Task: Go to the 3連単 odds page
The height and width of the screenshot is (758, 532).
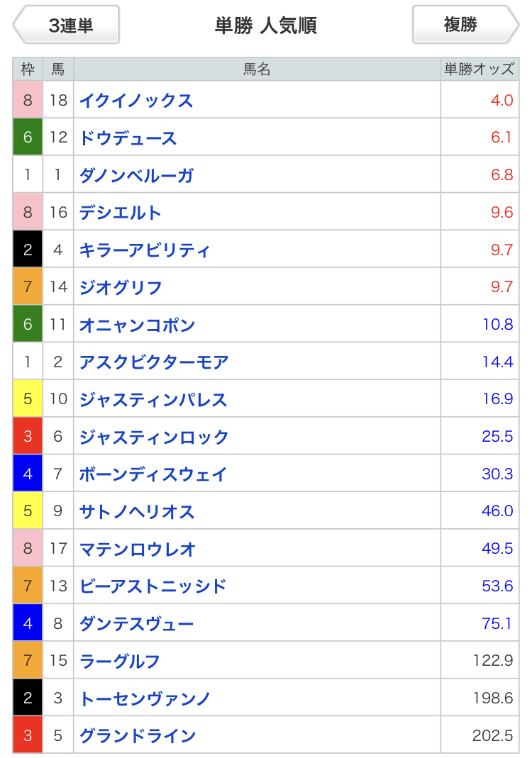Action: coord(67,25)
